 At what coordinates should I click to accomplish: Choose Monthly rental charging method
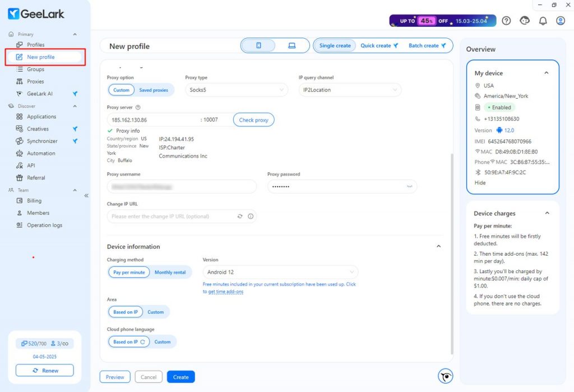[x=170, y=272]
